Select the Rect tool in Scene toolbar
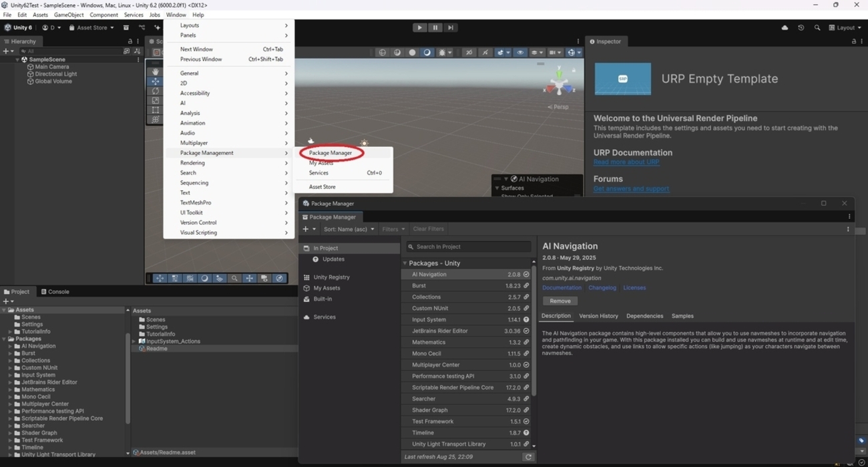This screenshot has height=467, width=868. 155,110
